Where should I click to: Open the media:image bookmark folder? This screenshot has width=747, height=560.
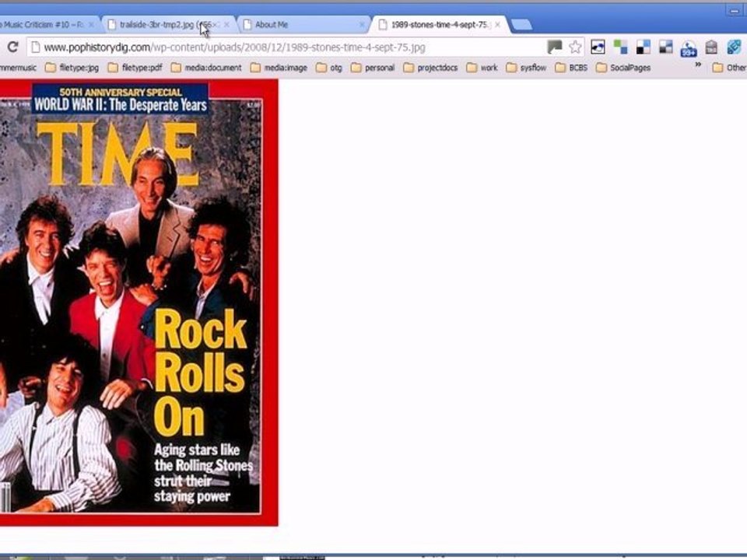tap(279, 68)
